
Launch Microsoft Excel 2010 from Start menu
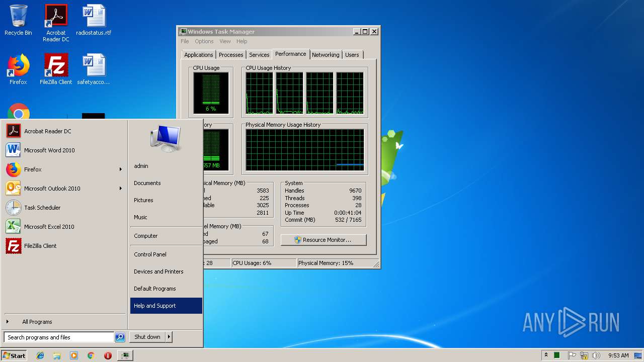point(64,227)
